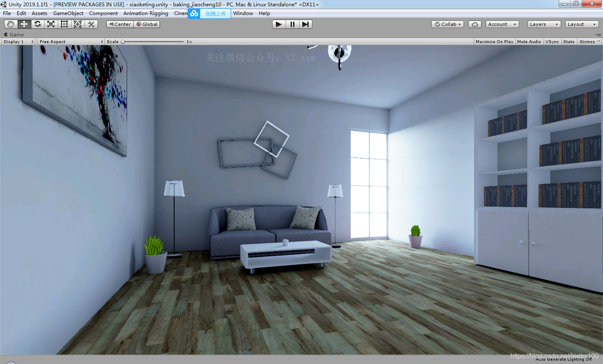This screenshot has height=364, width=603.
Task: Open the Edit menu
Action: click(21, 13)
